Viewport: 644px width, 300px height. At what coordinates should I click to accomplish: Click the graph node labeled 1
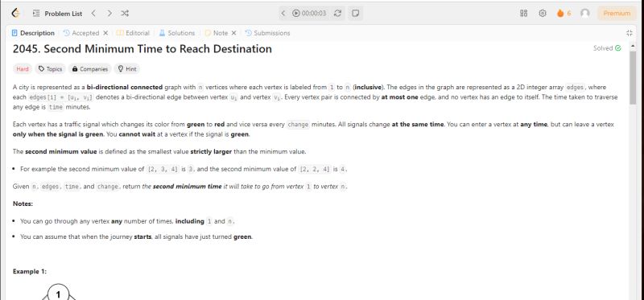click(x=58, y=293)
